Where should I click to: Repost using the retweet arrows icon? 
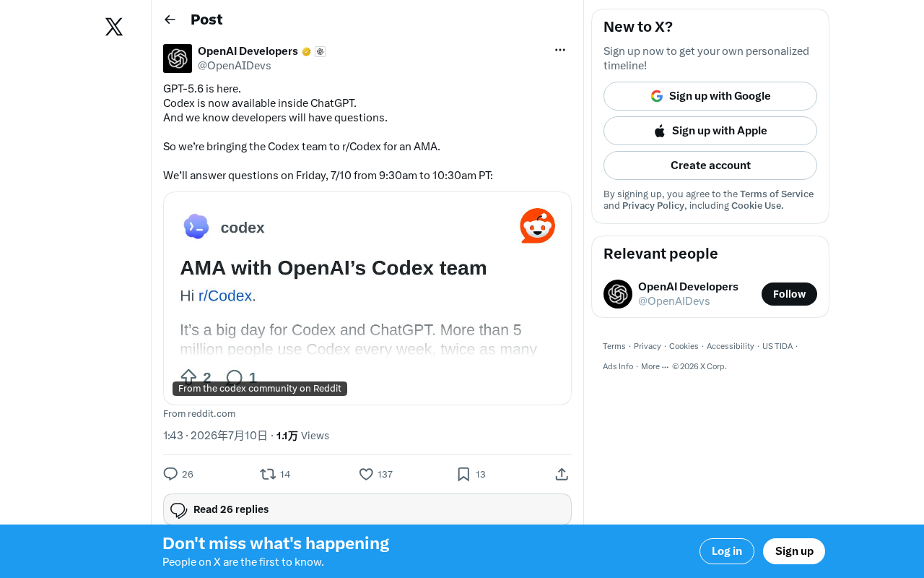268,474
